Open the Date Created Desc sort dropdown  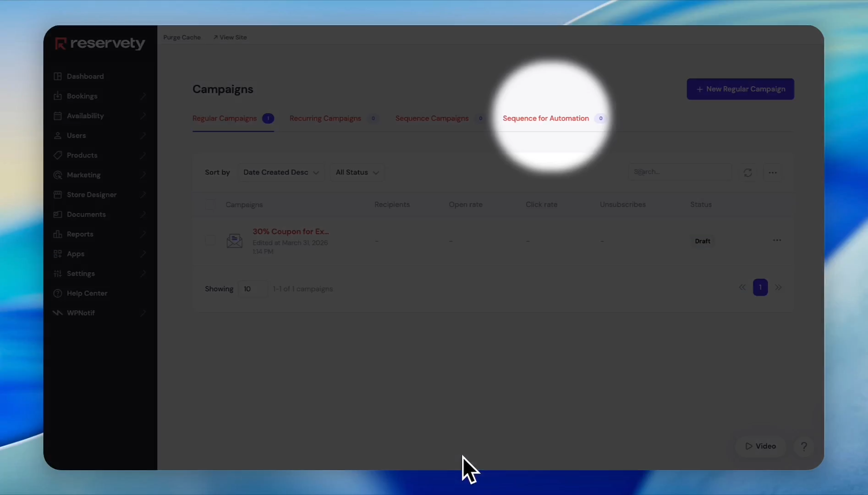281,172
